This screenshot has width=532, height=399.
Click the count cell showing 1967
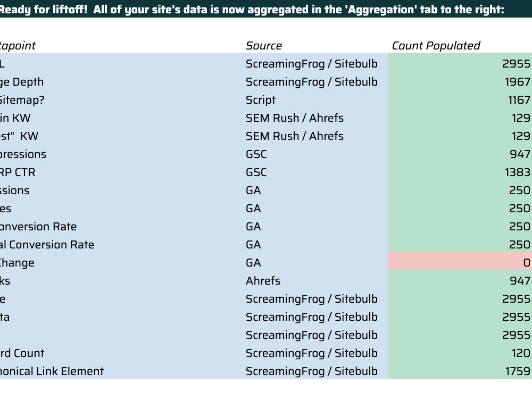pyautogui.click(x=460, y=82)
